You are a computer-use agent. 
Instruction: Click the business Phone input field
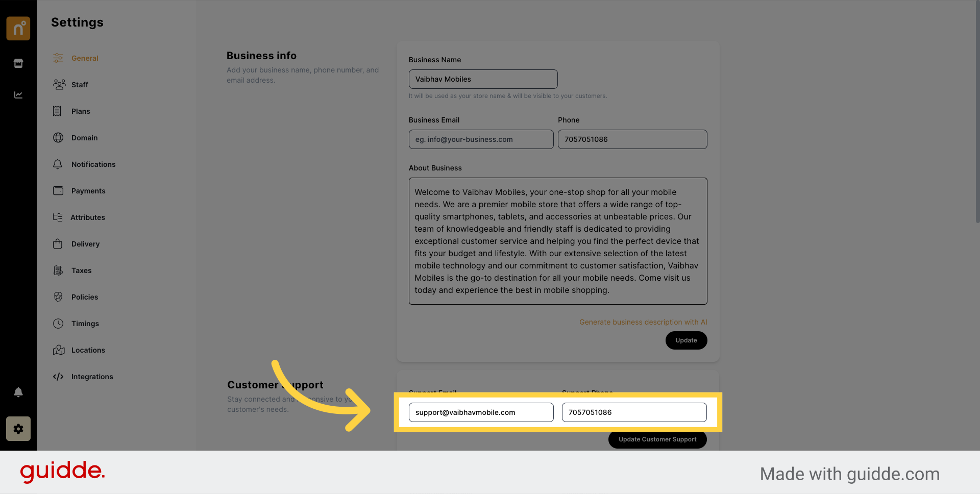tap(632, 139)
